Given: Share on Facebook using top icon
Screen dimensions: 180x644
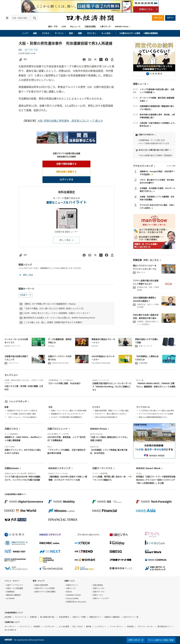Looking at the screenshot, I should click(x=107, y=60).
